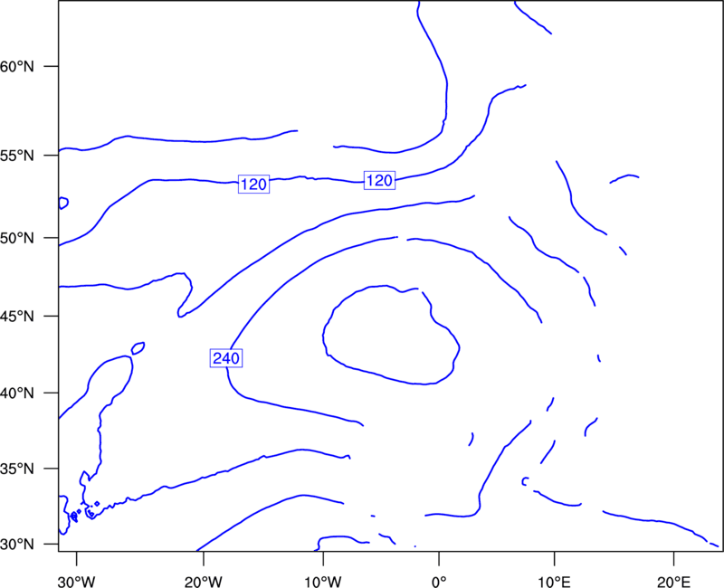Click the 10°E longitude label
This screenshot has width=724, height=588.
554,582
